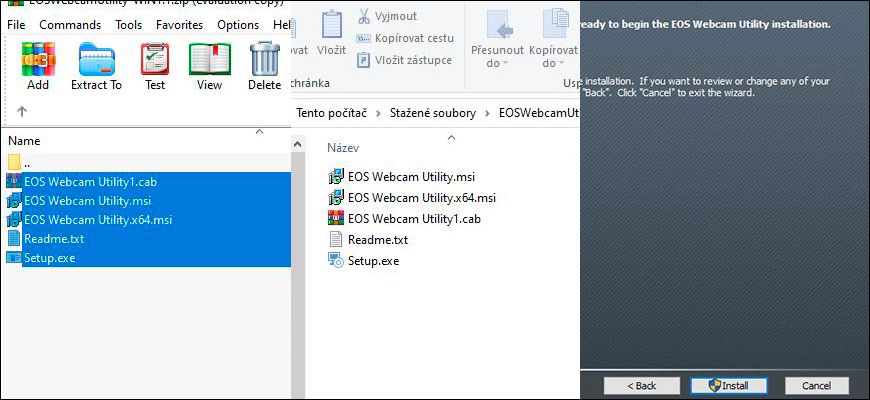Click Tento počítač in the breadcrumb path
Screen dimensions: 870x400
(332, 113)
